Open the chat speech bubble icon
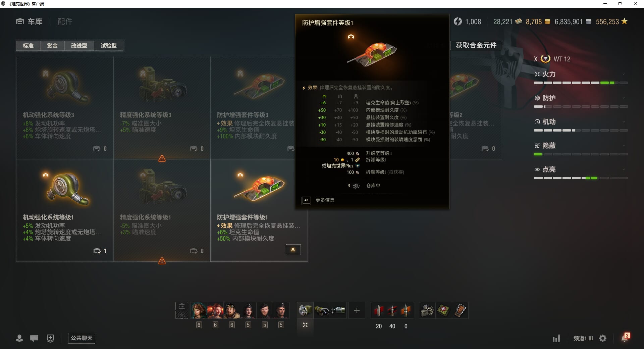This screenshot has height=349, width=644. (34, 338)
